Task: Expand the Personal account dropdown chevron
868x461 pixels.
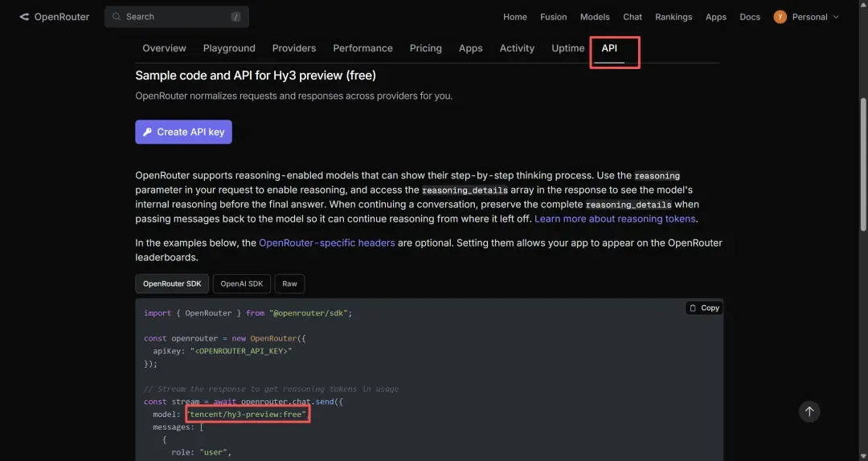Action: tap(836, 17)
